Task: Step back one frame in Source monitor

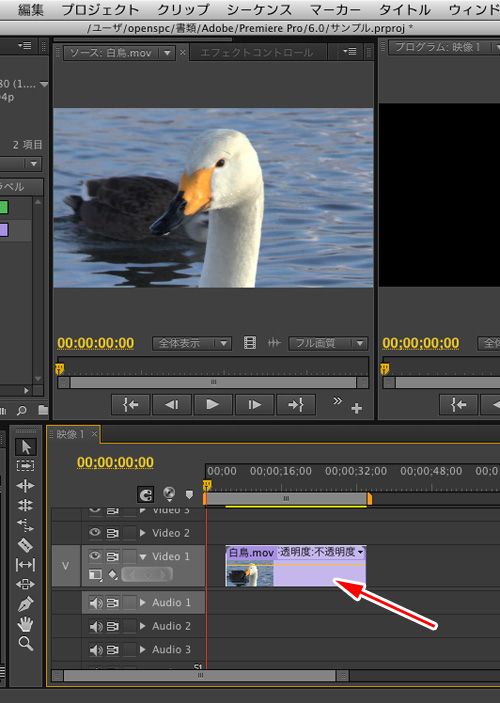Action: (172, 405)
